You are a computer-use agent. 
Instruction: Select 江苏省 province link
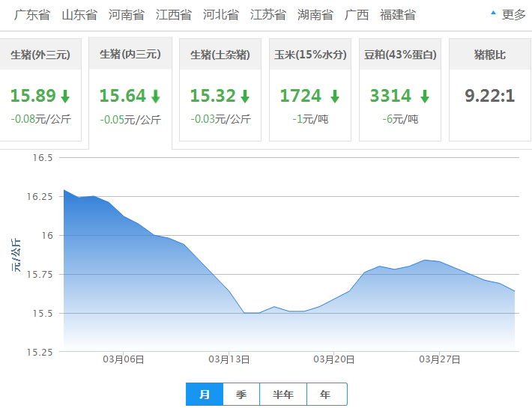coord(268,14)
